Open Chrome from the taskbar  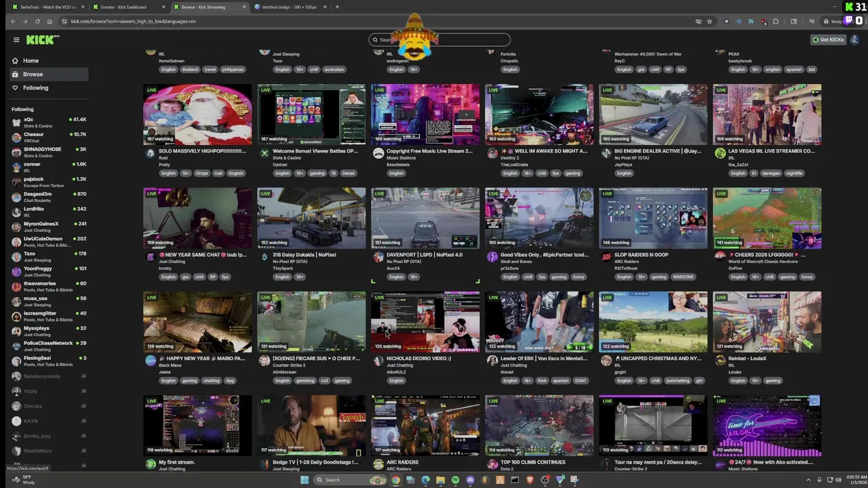tap(395, 480)
